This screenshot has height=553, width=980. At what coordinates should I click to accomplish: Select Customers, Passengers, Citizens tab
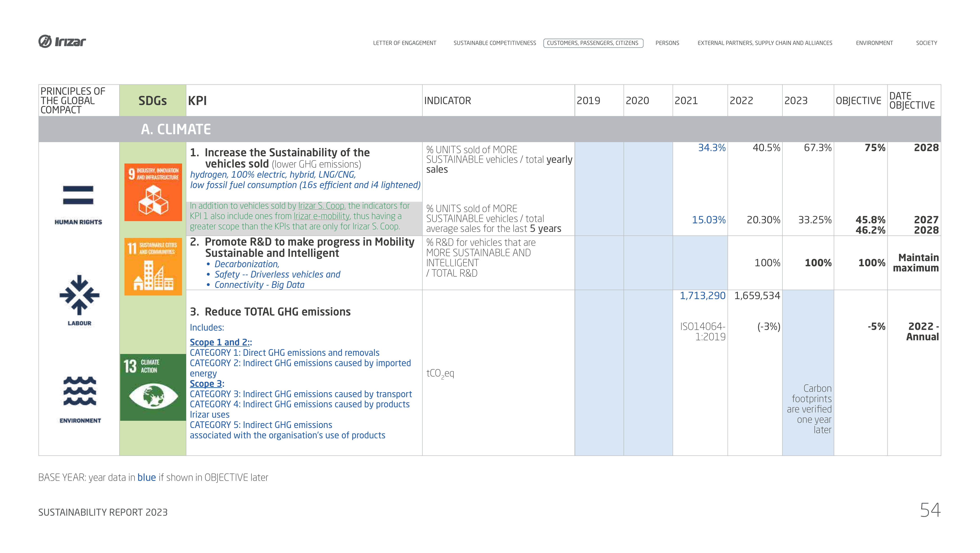(x=593, y=43)
